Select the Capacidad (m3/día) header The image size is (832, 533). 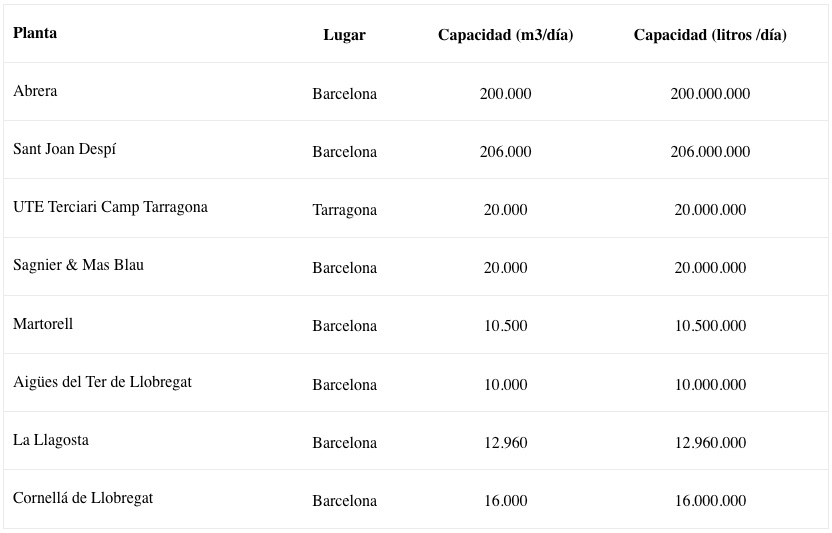pyautogui.click(x=505, y=35)
